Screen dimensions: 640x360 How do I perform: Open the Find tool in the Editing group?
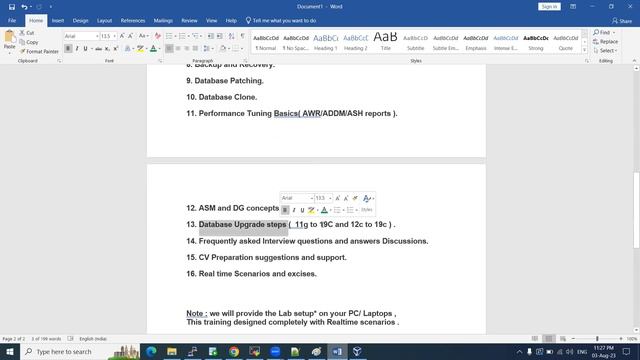pyautogui.click(x=602, y=32)
